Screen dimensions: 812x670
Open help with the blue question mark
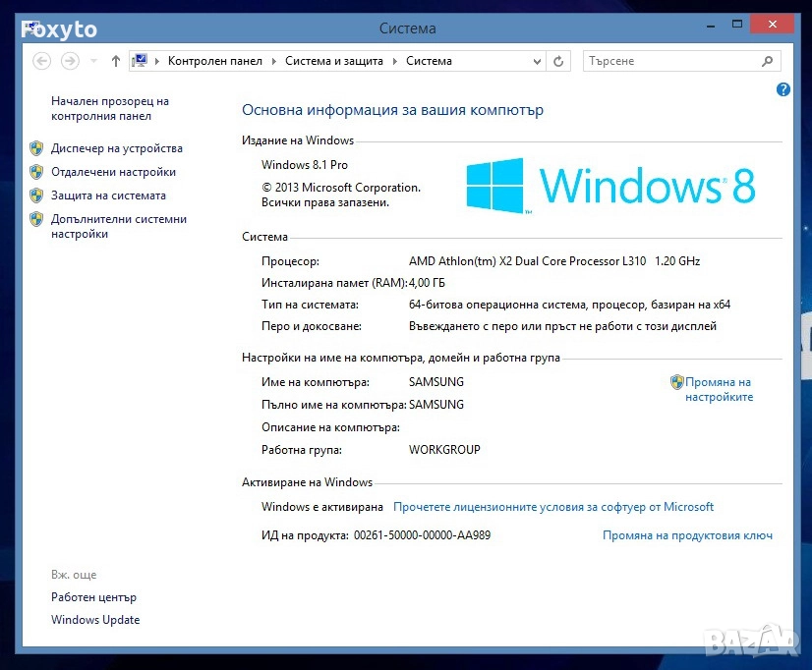(783, 89)
